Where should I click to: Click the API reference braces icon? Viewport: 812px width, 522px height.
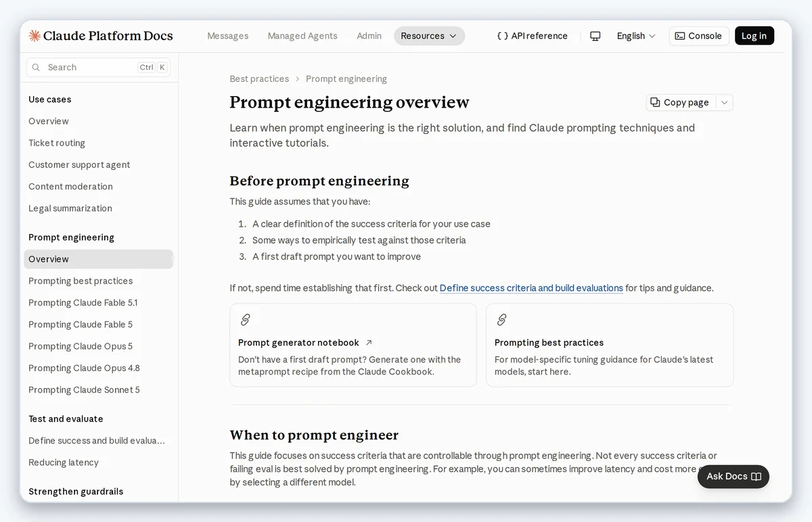pos(502,36)
